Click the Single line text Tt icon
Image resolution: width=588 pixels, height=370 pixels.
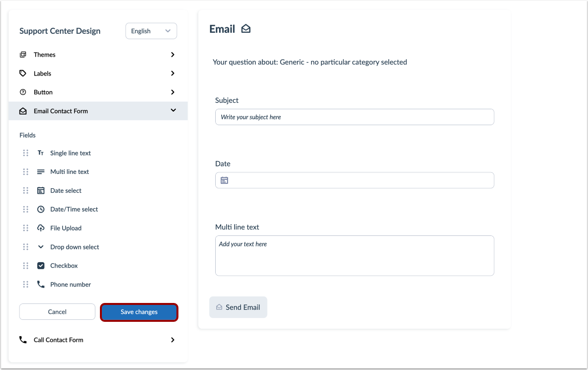(x=40, y=153)
